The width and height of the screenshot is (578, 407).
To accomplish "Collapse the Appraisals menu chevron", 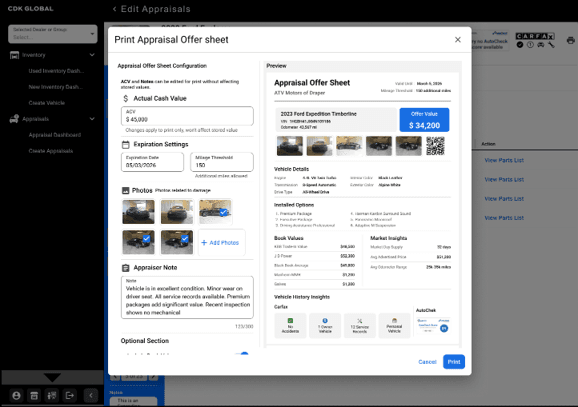I will (x=92, y=119).
